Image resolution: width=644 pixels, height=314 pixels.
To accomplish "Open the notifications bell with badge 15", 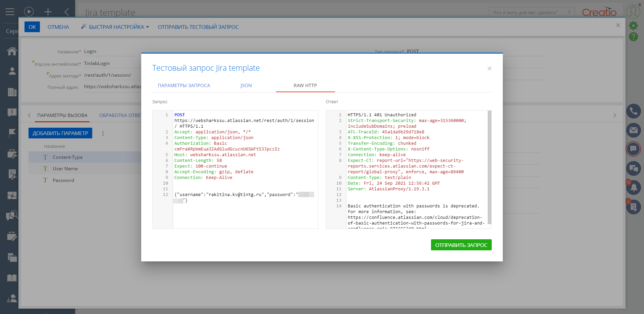I will [x=633, y=187].
